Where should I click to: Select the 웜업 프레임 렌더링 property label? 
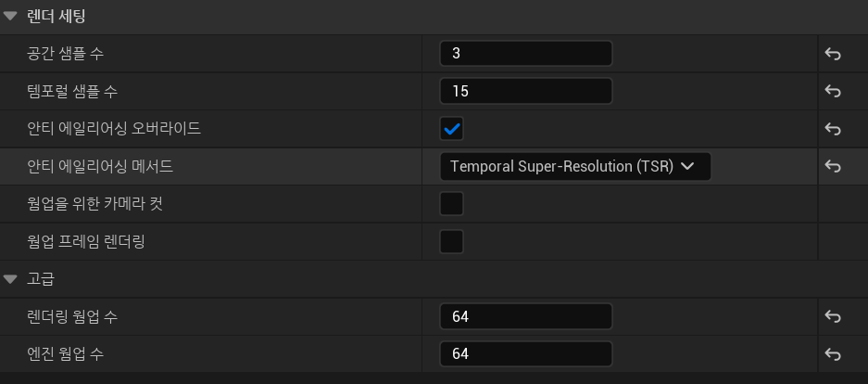pyautogui.click(x=86, y=242)
